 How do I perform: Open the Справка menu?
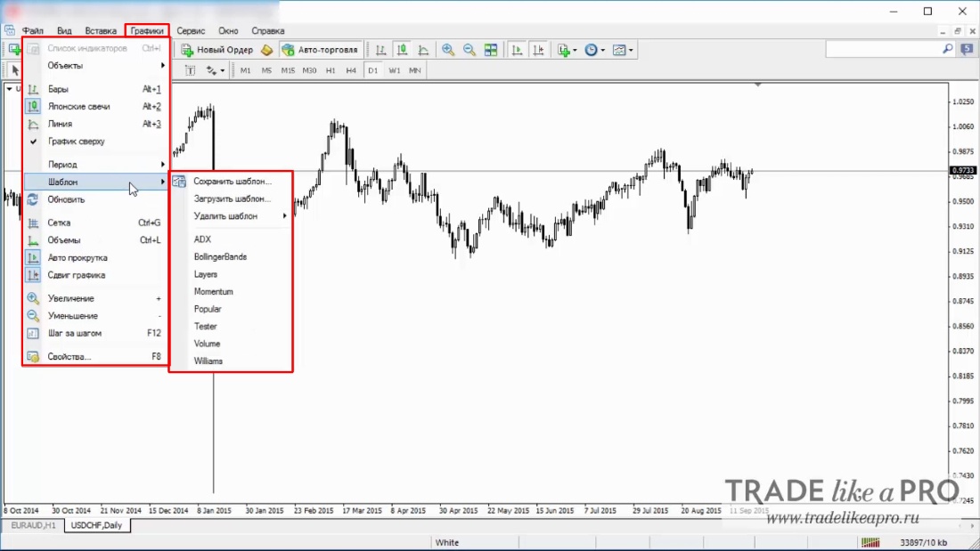(x=268, y=30)
